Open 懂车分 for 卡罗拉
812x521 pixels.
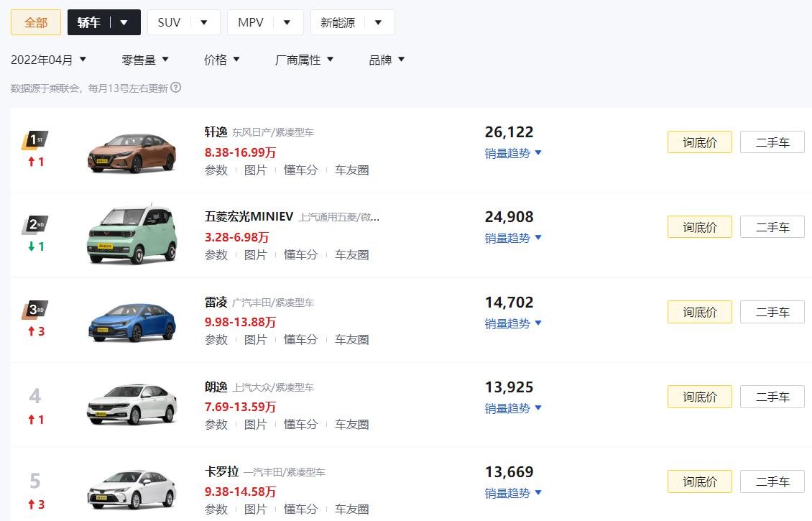(300, 510)
